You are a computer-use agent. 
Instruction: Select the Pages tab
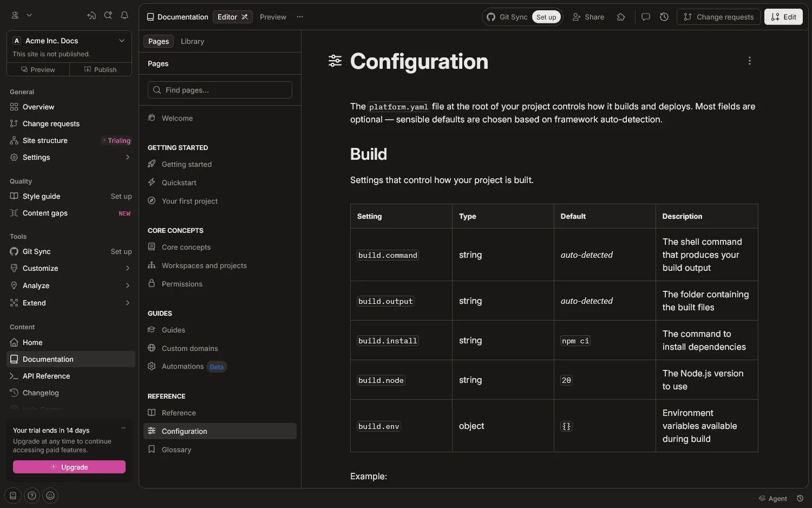click(159, 41)
